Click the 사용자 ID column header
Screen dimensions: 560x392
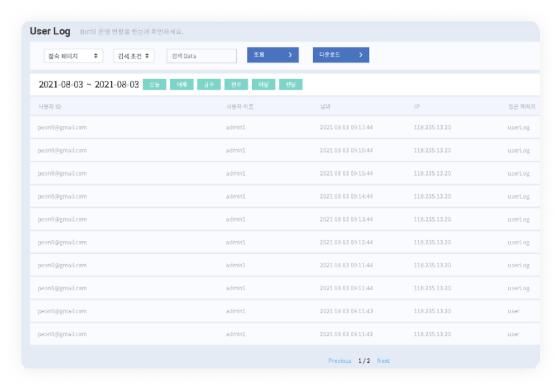(x=49, y=106)
